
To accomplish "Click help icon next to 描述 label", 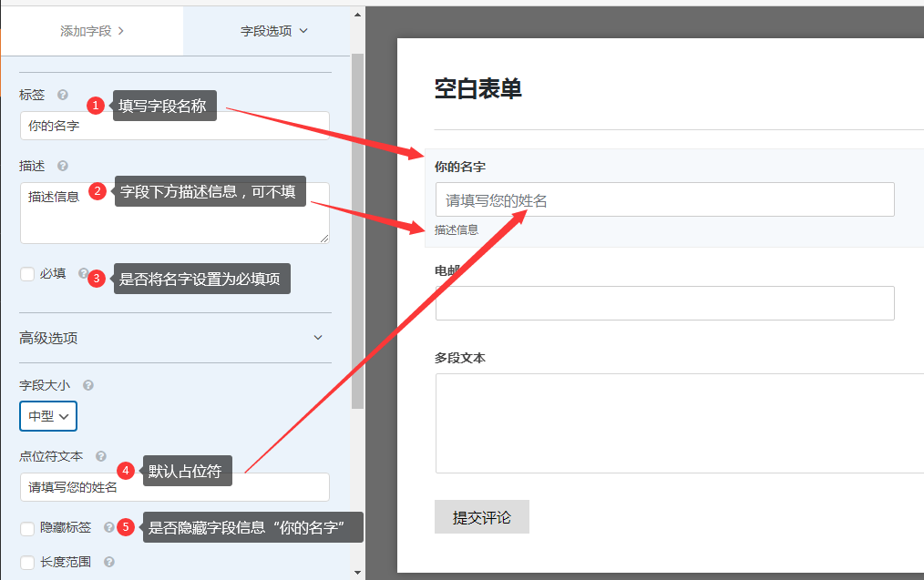I will (63, 166).
